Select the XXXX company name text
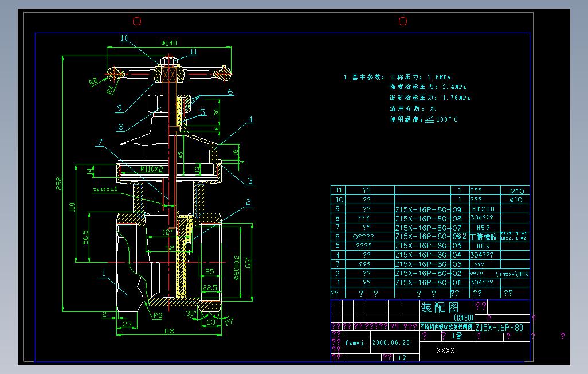Viewport: 588px width, 374px height. (x=445, y=350)
